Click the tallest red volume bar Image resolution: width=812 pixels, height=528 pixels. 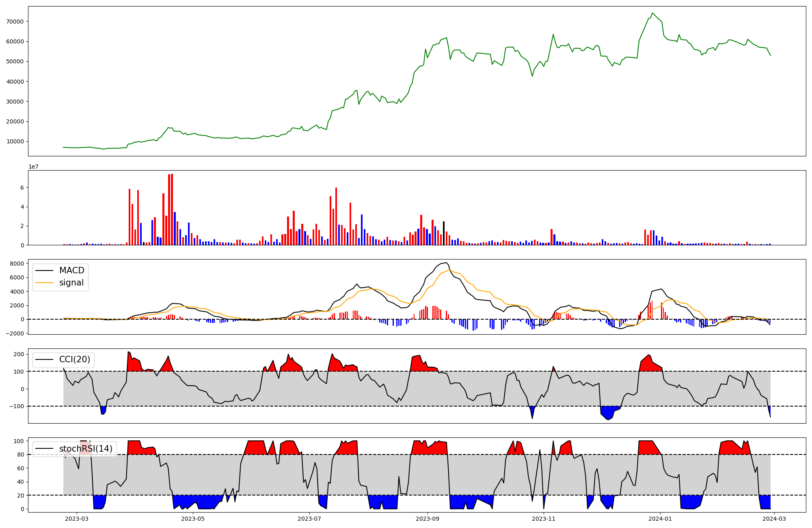pyautogui.click(x=172, y=210)
